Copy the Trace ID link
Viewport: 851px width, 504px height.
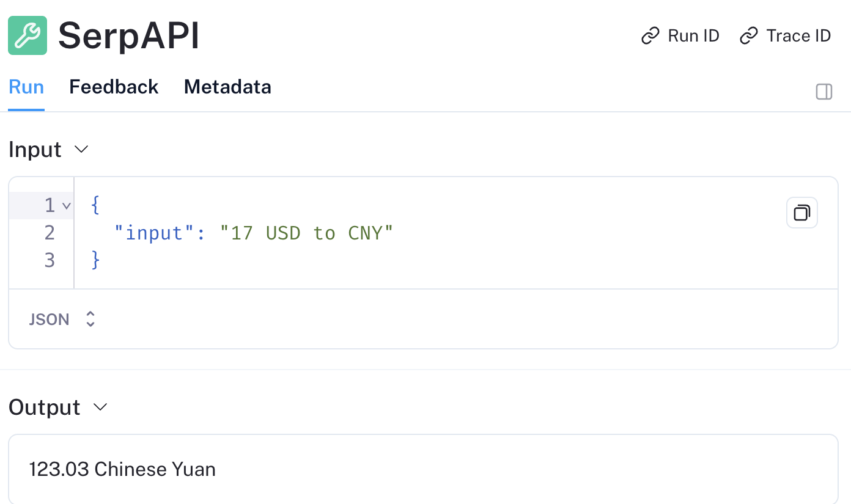pos(785,36)
